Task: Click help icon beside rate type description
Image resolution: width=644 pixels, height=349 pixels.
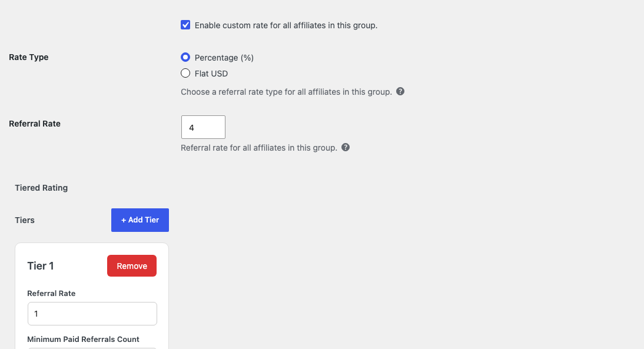Action: pyautogui.click(x=400, y=92)
